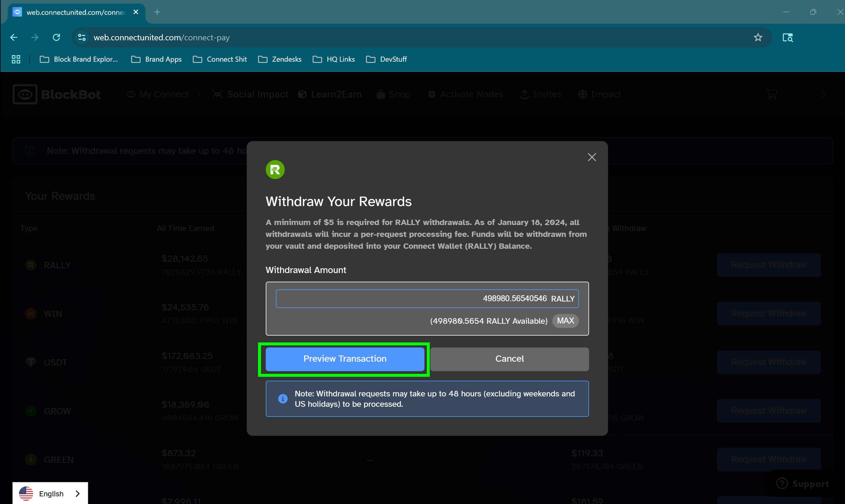Viewport: 845px width, 504px height.
Task: Open Activate Nodes nav item
Action: [465, 94]
